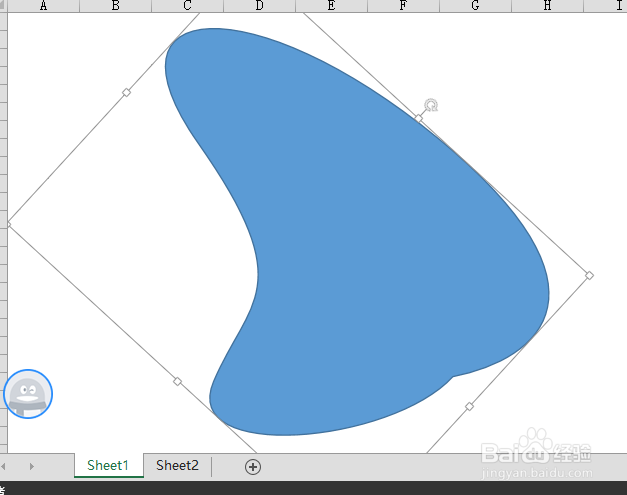Click the top-left edge sizing handle

click(126, 93)
